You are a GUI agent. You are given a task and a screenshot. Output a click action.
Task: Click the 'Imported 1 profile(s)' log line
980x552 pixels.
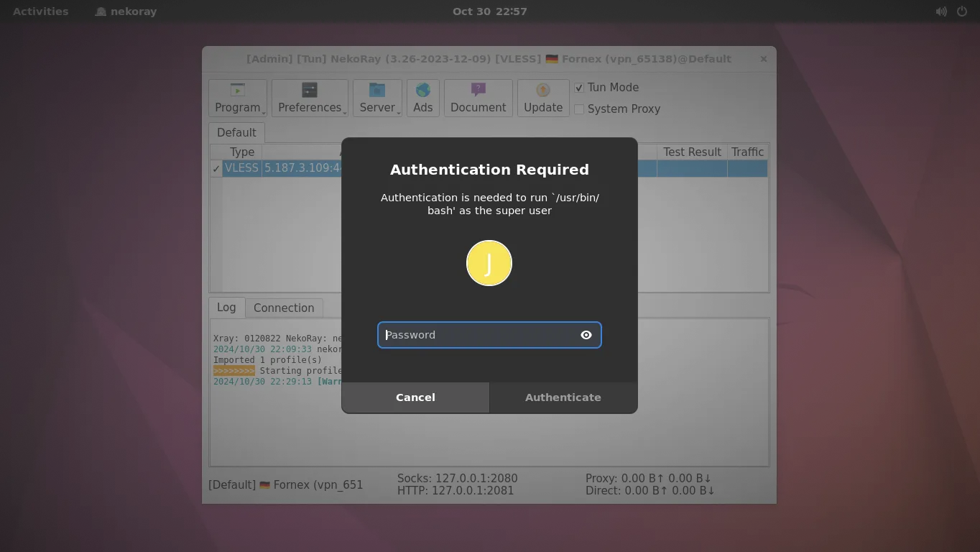pyautogui.click(x=267, y=360)
